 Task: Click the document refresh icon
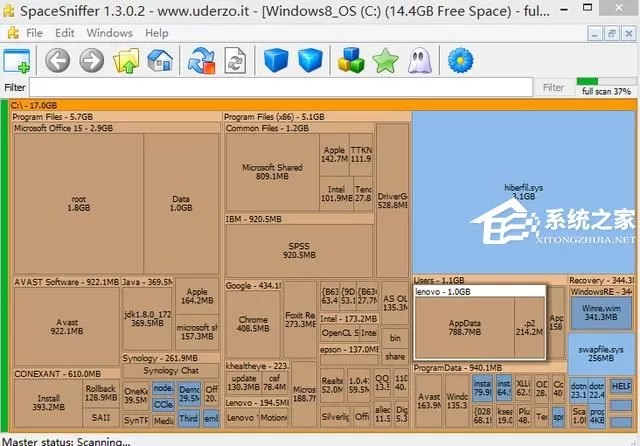tap(235, 61)
